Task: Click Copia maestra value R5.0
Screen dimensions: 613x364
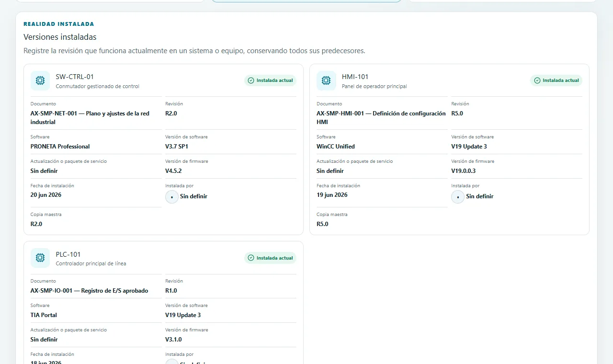Action: point(323,224)
